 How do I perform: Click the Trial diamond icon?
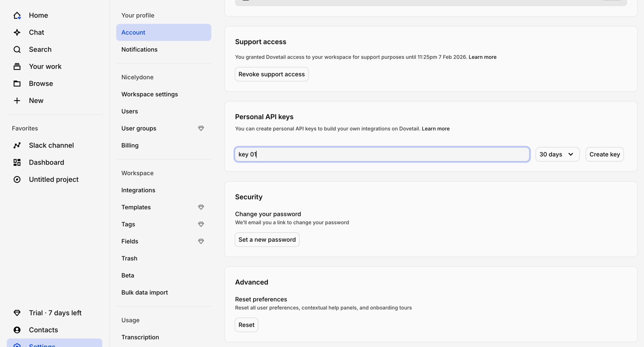[17, 313]
